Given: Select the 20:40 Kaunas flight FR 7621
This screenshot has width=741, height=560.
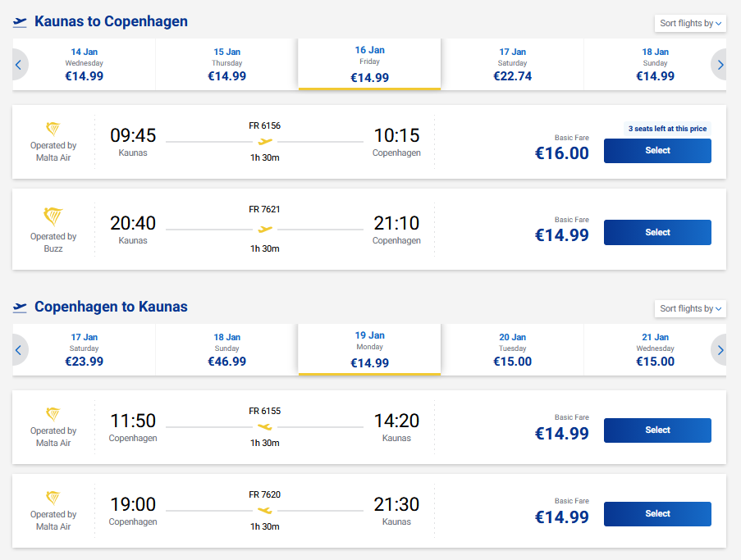Looking at the screenshot, I should tap(657, 233).
